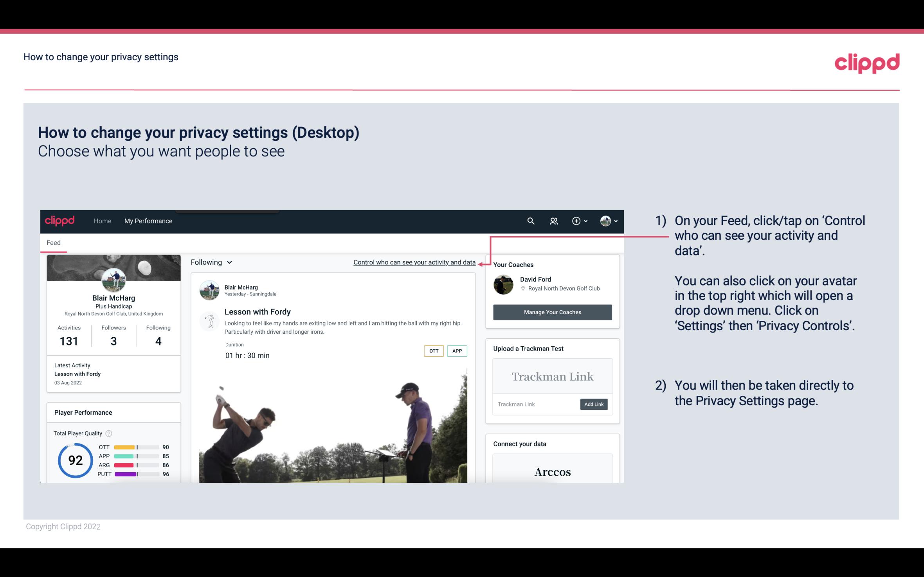Click the Manage Your Coaches button
Viewport: 924px width, 577px height.
[x=553, y=312]
